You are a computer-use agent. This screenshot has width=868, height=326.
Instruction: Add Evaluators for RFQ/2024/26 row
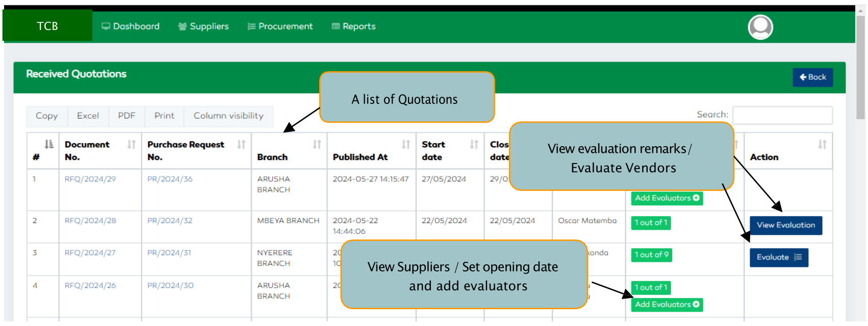(x=667, y=305)
